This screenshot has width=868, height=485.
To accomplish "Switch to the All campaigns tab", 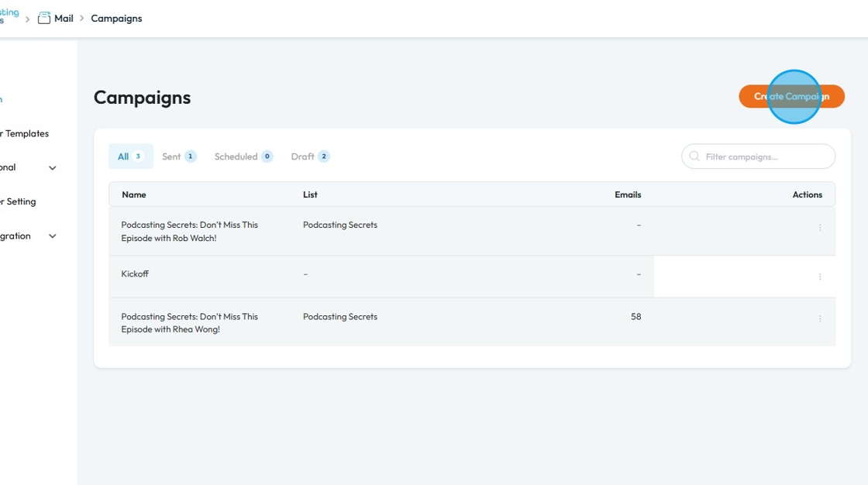I will 130,157.
